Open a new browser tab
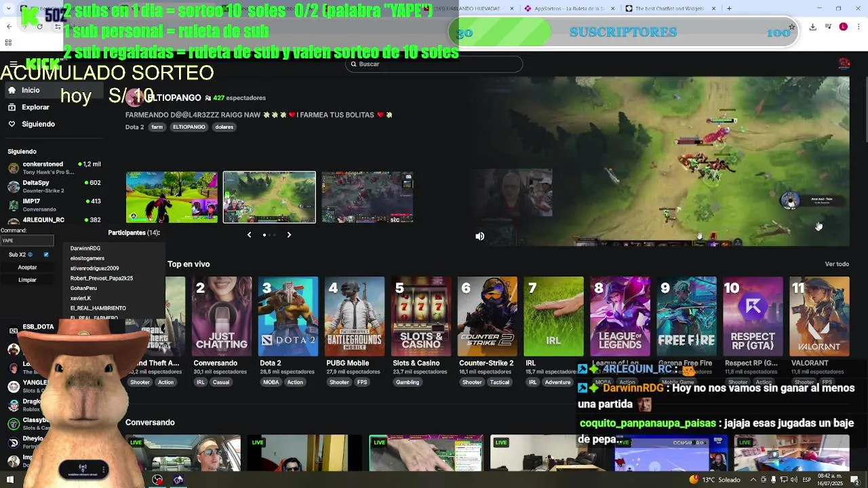Image resolution: width=868 pixels, height=488 pixels. [x=729, y=9]
